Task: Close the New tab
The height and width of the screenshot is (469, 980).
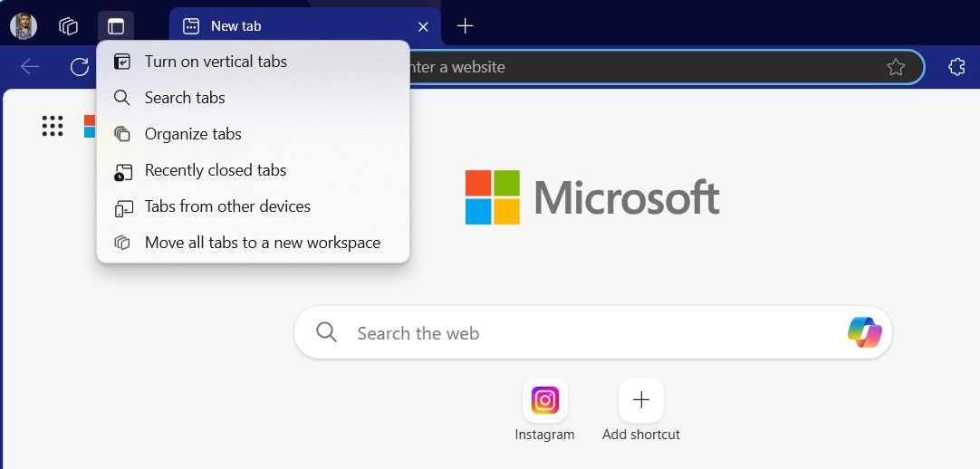Action: coord(423,27)
